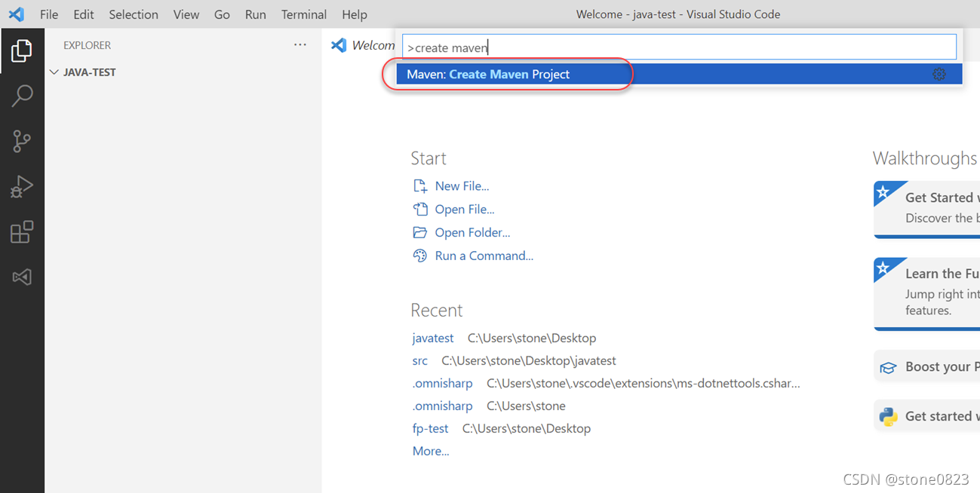Viewport: 980px width, 493px height.
Task: Open the Help menu
Action: click(355, 14)
